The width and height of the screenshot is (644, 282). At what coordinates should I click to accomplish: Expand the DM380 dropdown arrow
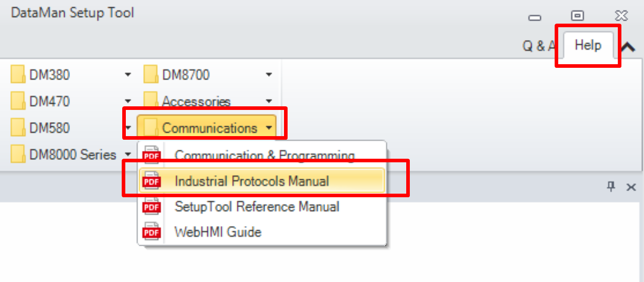click(x=128, y=75)
